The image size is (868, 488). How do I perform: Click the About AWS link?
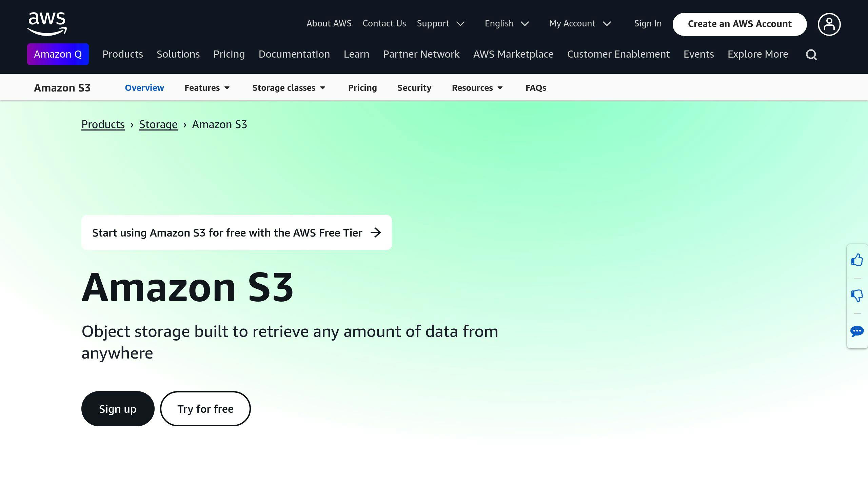coord(329,23)
